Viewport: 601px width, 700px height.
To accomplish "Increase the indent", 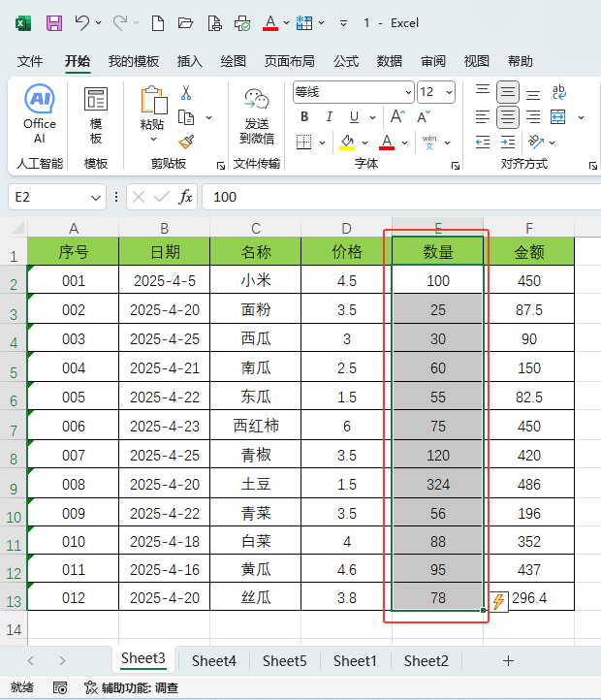I will tap(508, 143).
